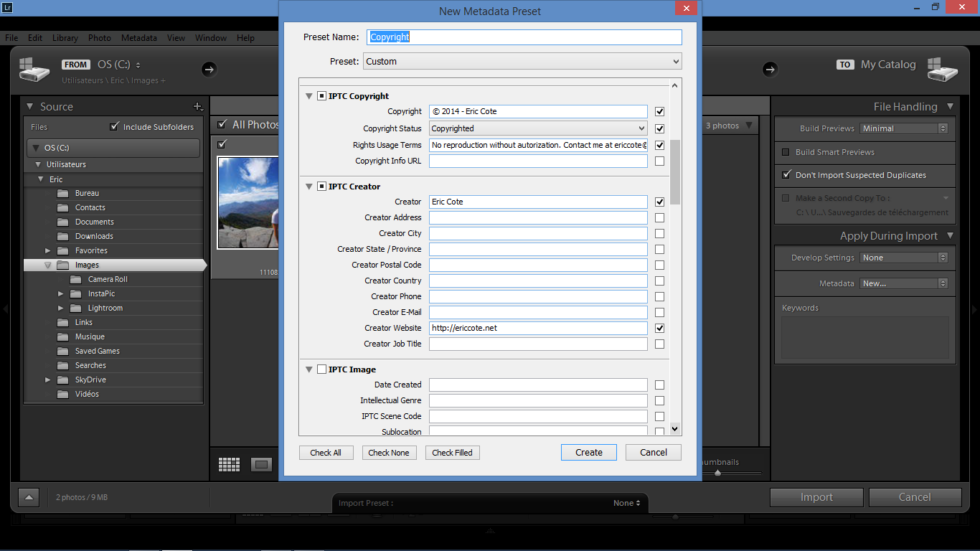Click the Check Filled button
The height and width of the screenshot is (551, 980).
coord(453,453)
